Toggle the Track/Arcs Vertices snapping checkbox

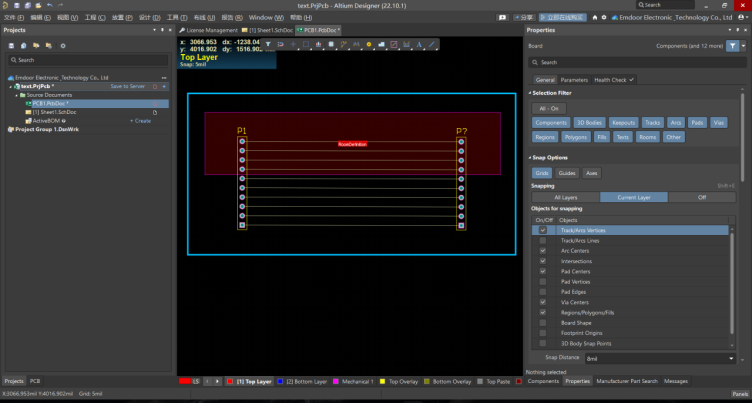point(543,230)
